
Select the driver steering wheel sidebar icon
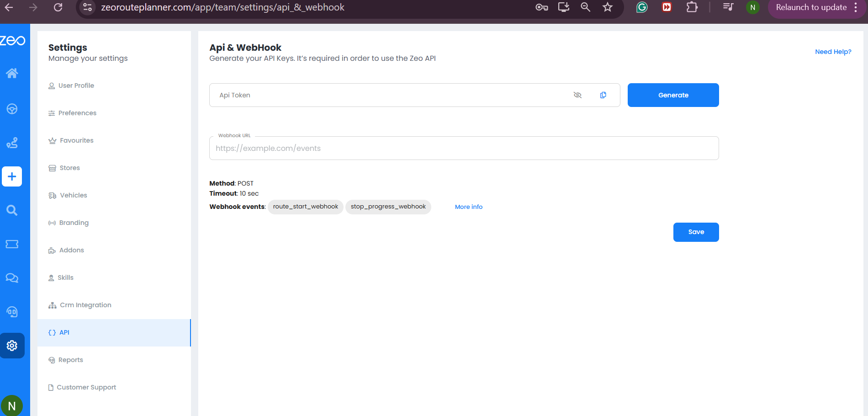12,109
